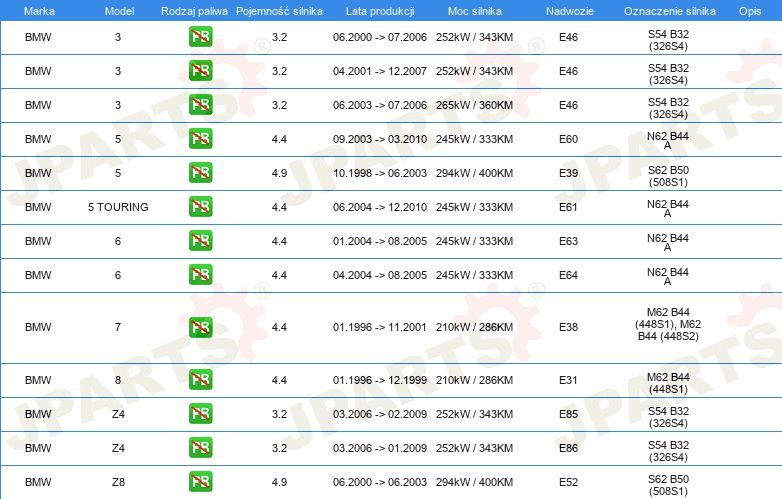
Task: Click the Oznaczenie silnika column header
Action: [x=667, y=9]
